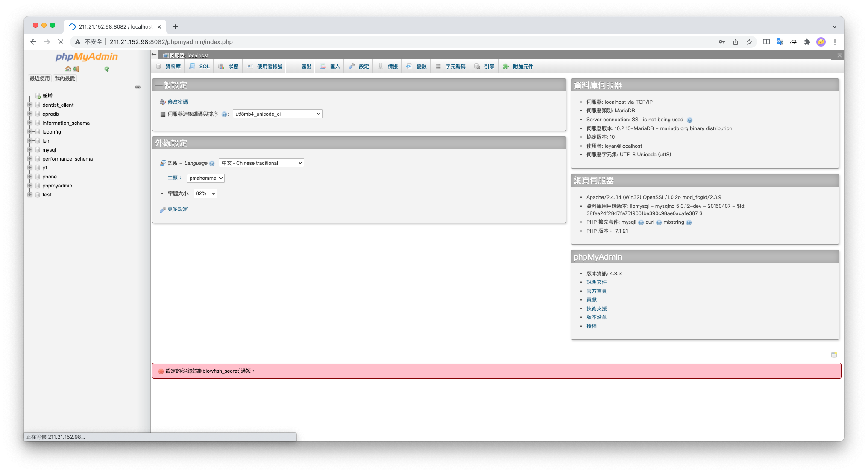Click the phpMyAdmin home icon in sidebar
The width and height of the screenshot is (868, 473).
point(68,69)
